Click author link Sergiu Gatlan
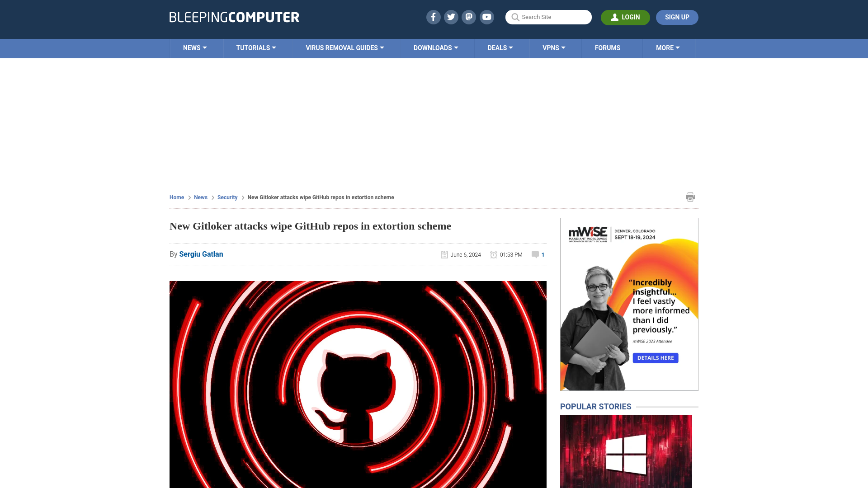The height and width of the screenshot is (488, 868). click(201, 254)
